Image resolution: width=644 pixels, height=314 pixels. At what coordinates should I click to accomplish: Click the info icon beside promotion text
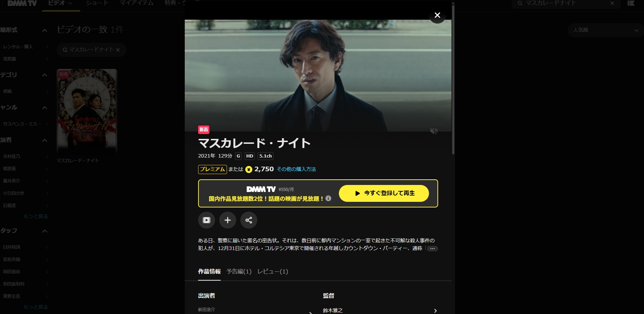(x=328, y=198)
